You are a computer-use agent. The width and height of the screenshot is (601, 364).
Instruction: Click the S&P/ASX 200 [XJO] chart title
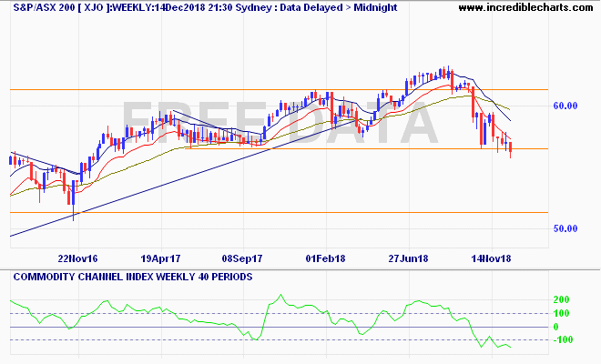click(48, 7)
